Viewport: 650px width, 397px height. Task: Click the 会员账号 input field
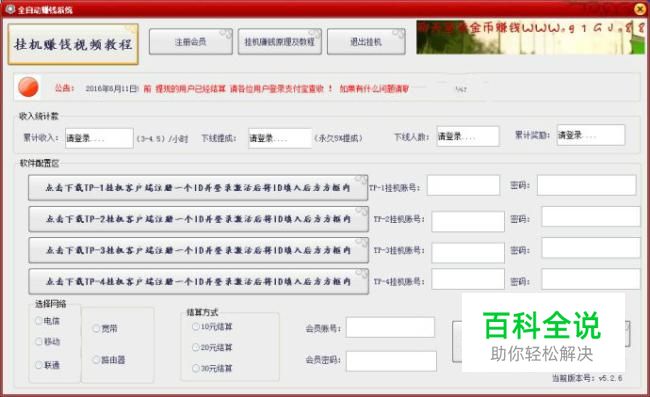[390, 327]
